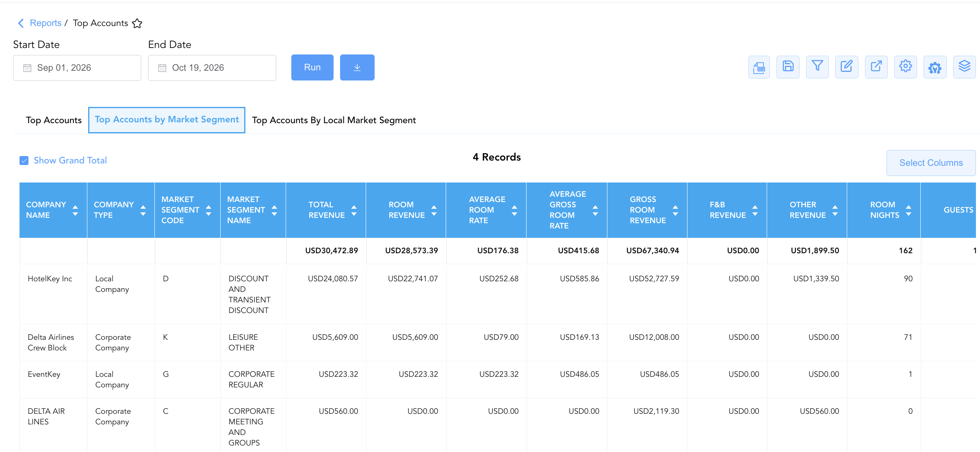Image resolution: width=980 pixels, height=452 pixels.
Task: Open the Select Columns button
Action: coord(931,163)
